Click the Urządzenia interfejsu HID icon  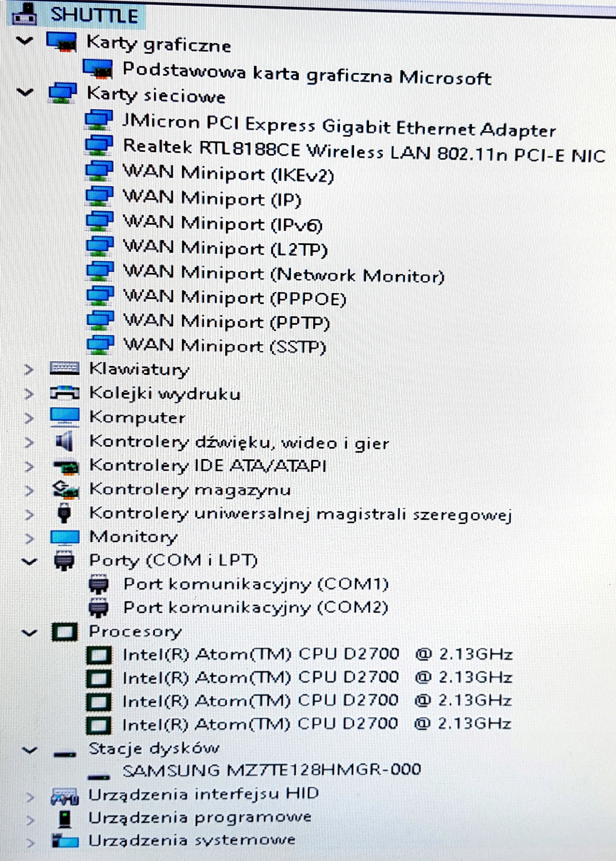(65, 796)
